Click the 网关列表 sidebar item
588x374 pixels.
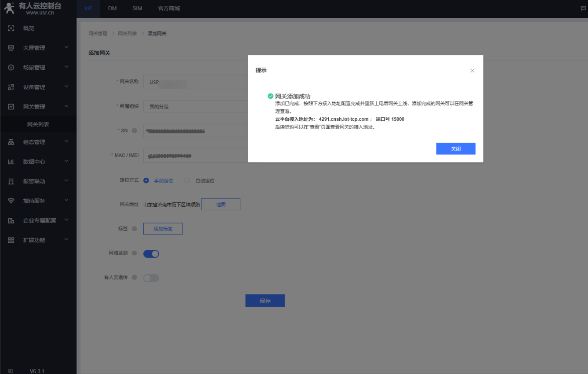coord(38,125)
